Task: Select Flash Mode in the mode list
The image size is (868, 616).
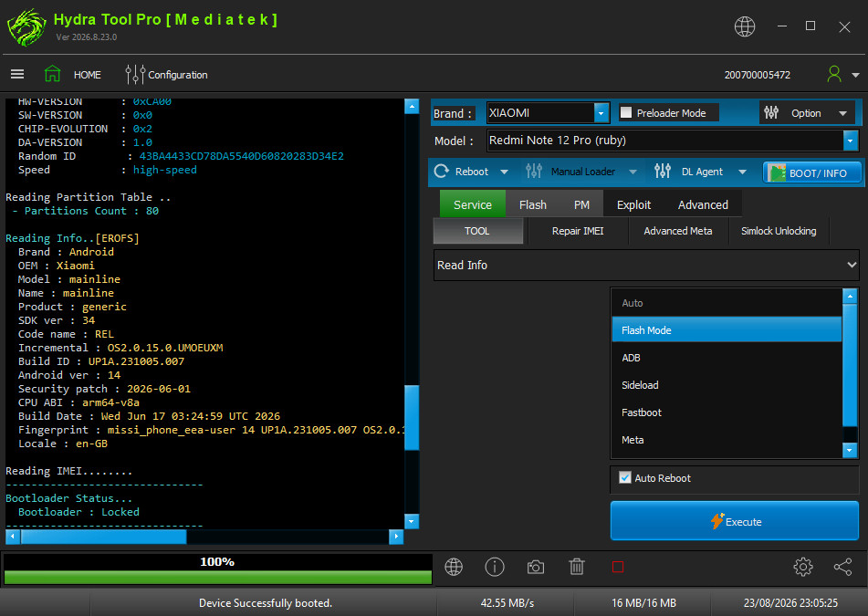Action: point(727,329)
